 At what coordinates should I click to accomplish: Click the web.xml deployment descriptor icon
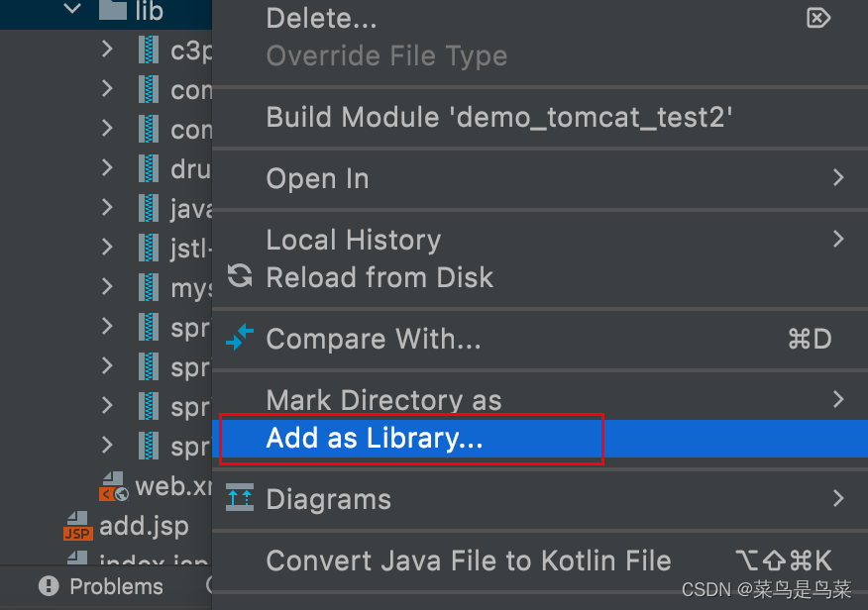click(x=112, y=486)
